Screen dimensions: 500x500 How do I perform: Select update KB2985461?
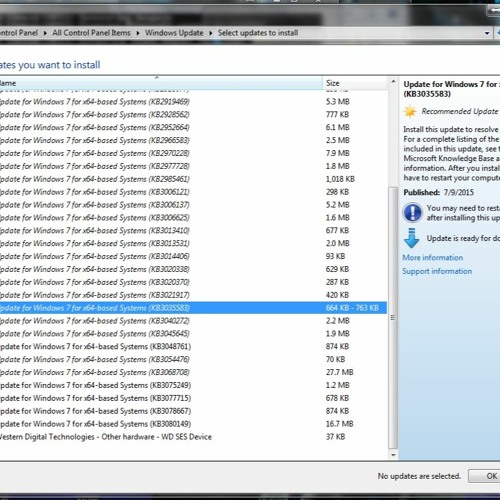click(193, 179)
